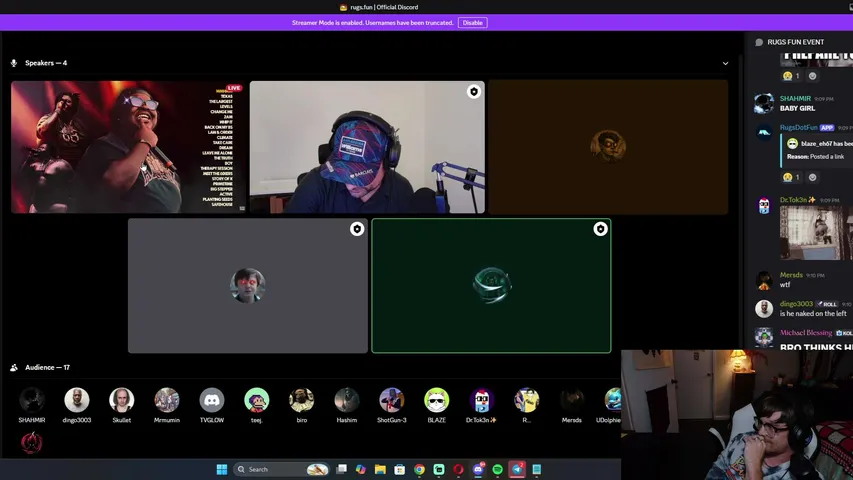Click the taskbar Search box
Image resolution: width=853 pixels, height=480 pixels.
tap(281, 469)
